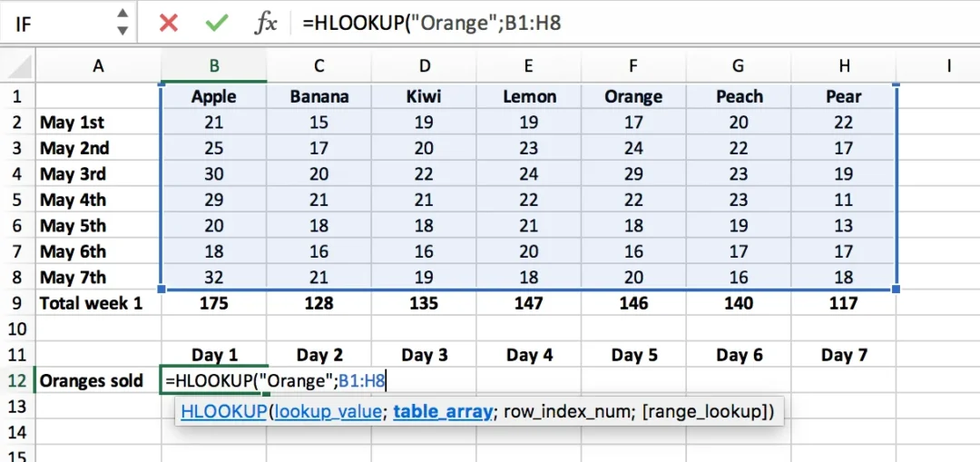This screenshot has width=980, height=462.
Task: Click table_array argument in tooltip
Action: (443, 411)
